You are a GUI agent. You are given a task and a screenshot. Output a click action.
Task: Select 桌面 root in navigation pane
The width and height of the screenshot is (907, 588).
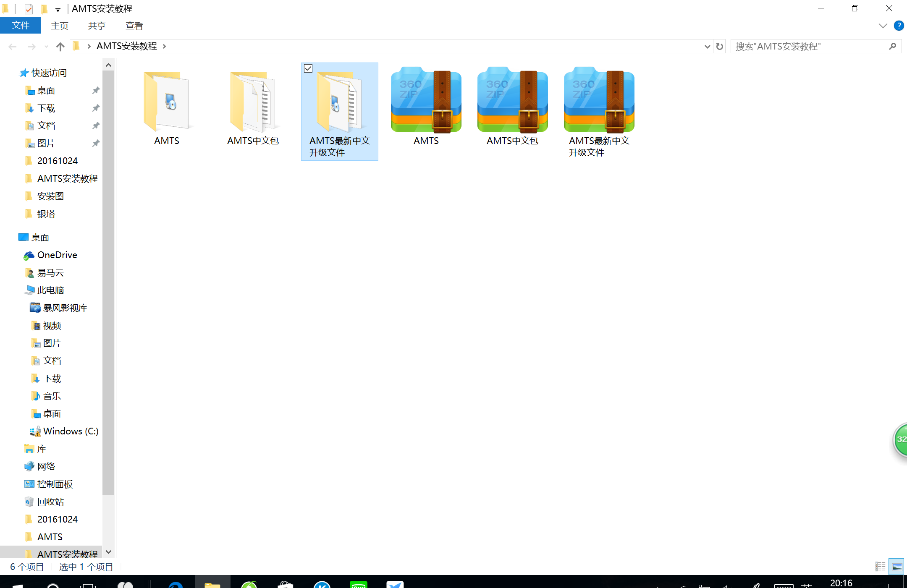click(34, 238)
